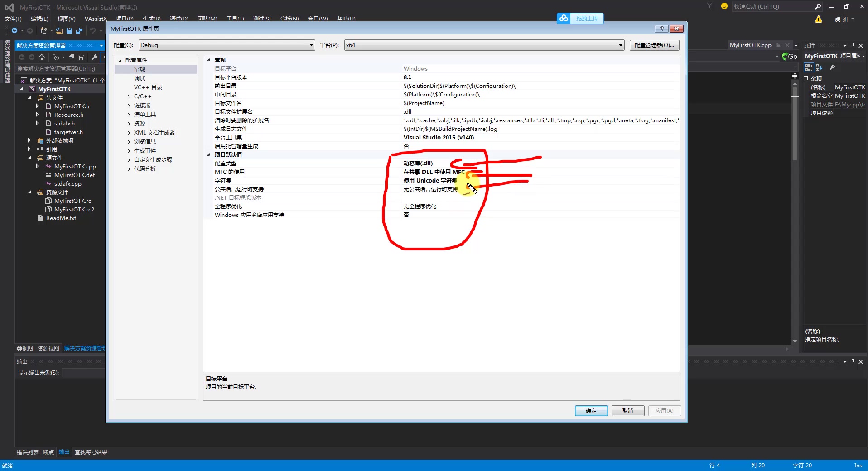The image size is (868, 471).
Task: Click the 确定 button to confirm
Action: click(x=590, y=411)
